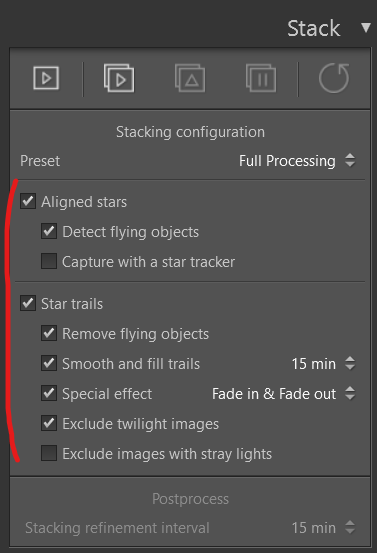
Task: Adjust the smooth trails 15 min stepper
Action: [350, 363]
